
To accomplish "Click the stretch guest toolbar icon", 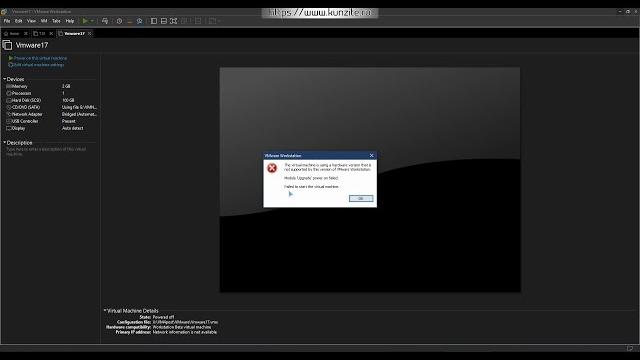I will (212, 21).
